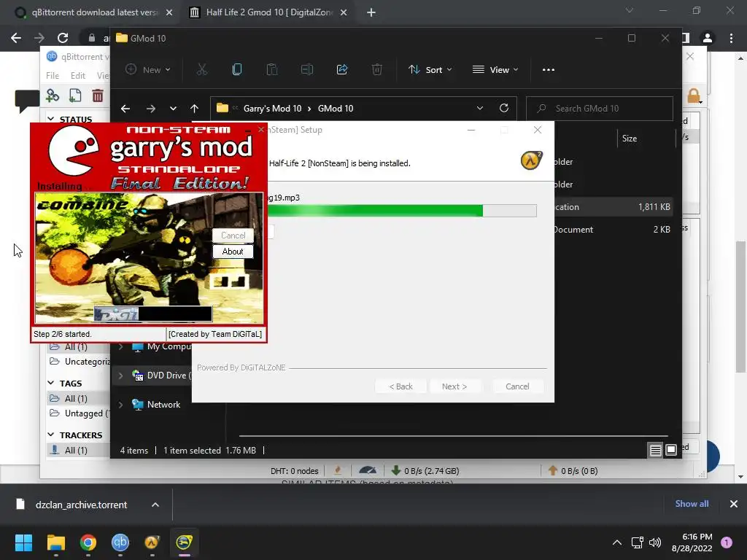The height and width of the screenshot is (560, 747).
Task: Select Untagged filter in qBittorrent
Action: [79, 413]
